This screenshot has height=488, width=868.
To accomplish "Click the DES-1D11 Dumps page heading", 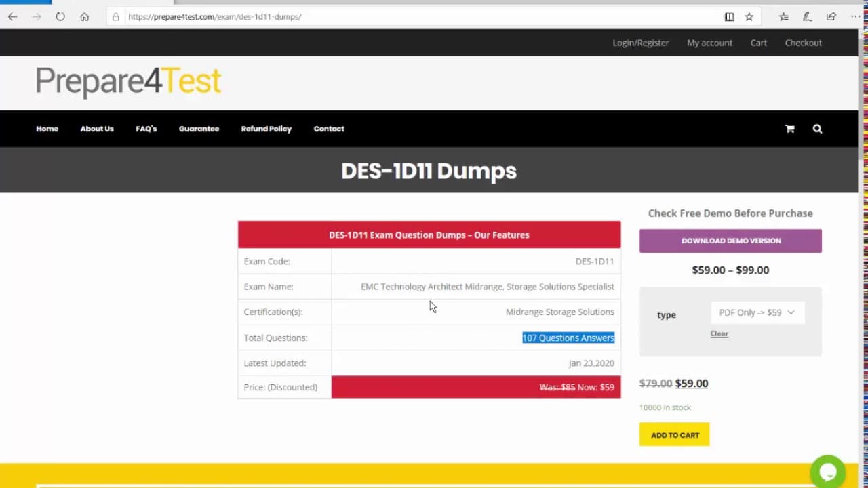I will click(429, 170).
